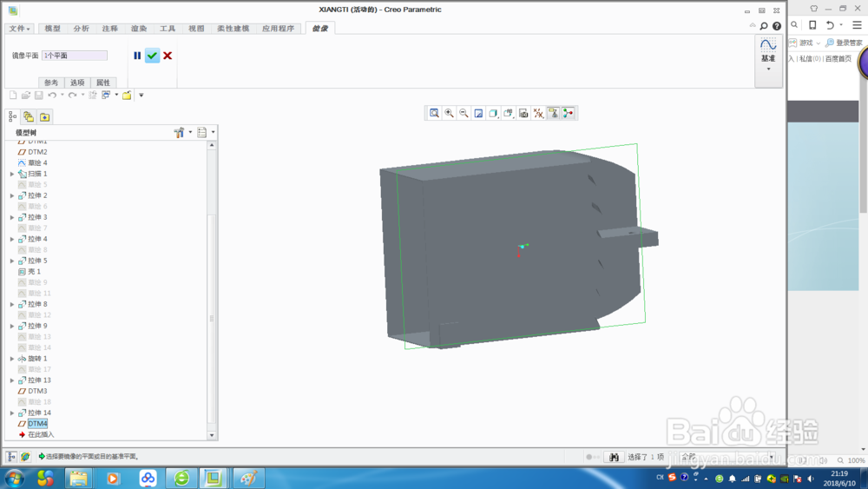Open the 选项 options panel

[x=77, y=83]
